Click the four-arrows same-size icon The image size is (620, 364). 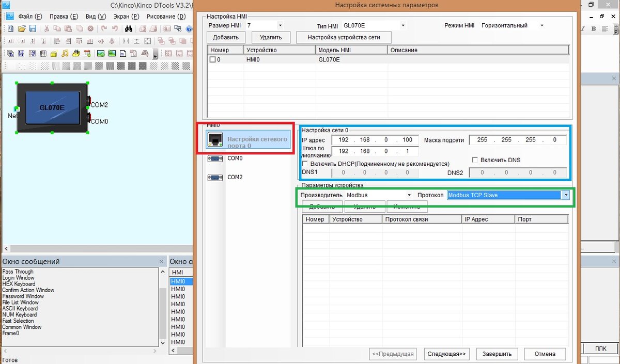[x=148, y=41]
